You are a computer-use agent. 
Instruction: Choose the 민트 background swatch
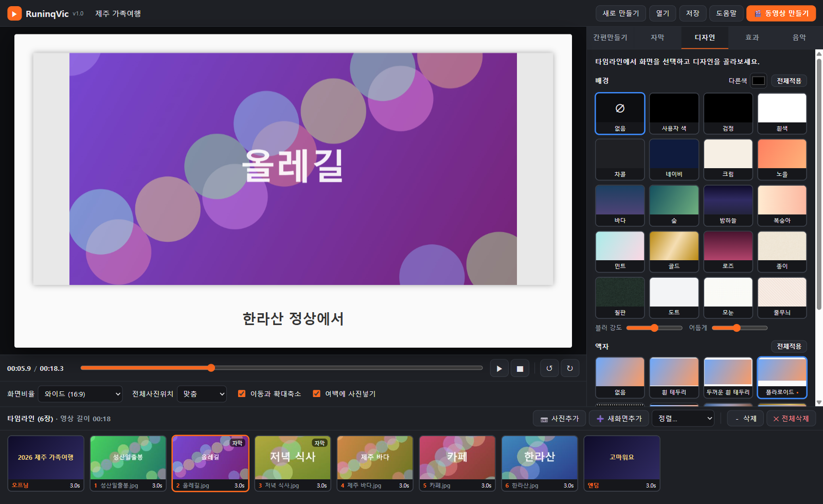pos(620,251)
